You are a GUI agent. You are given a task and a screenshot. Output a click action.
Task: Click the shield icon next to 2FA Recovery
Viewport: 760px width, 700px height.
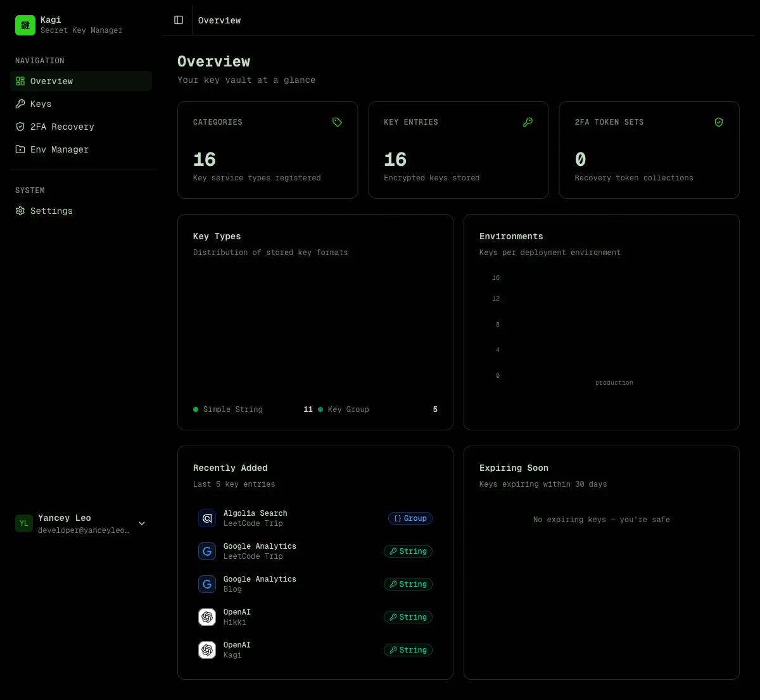pyautogui.click(x=20, y=127)
